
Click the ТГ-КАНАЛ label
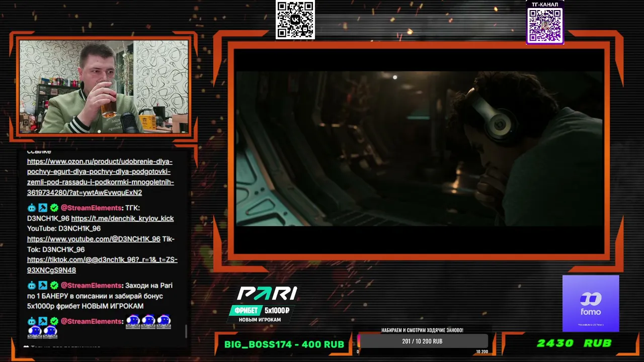point(545,5)
